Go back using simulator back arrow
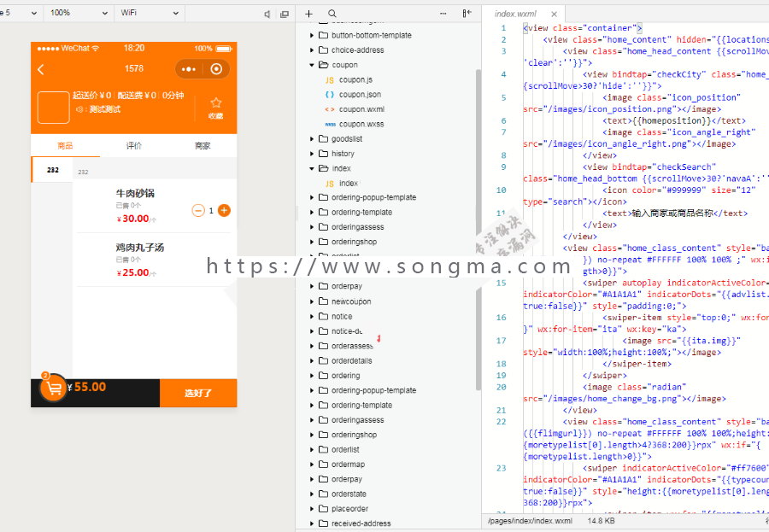769x532 pixels. click(41, 69)
